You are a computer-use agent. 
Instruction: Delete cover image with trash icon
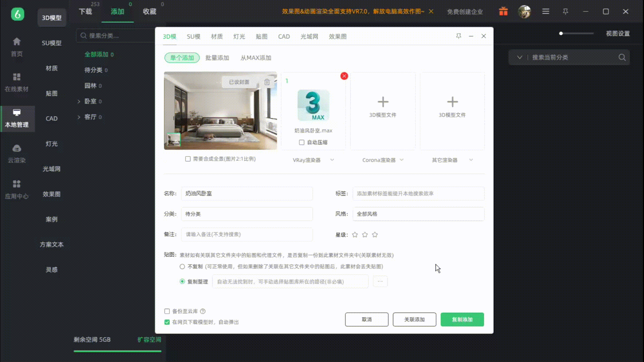pos(267,82)
